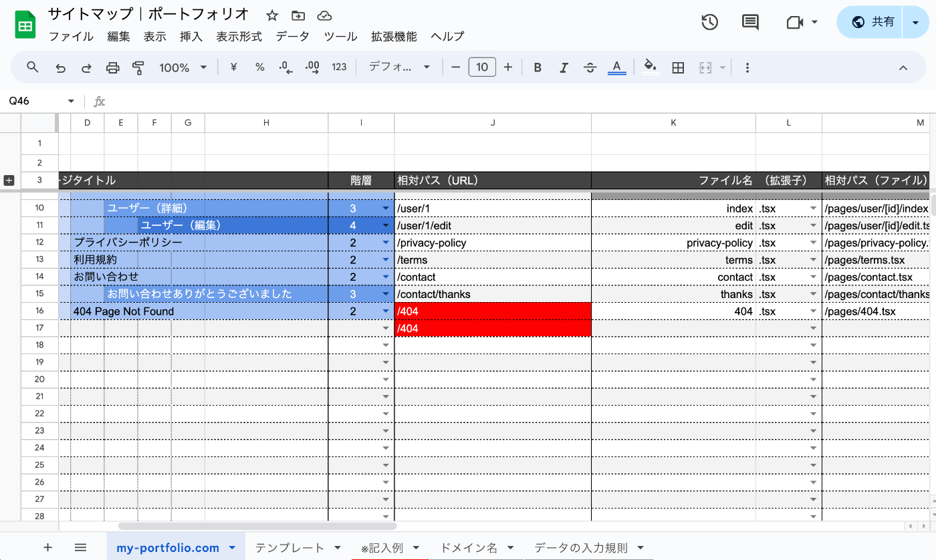Open version history clock icon
The width and height of the screenshot is (936, 560).
point(709,22)
